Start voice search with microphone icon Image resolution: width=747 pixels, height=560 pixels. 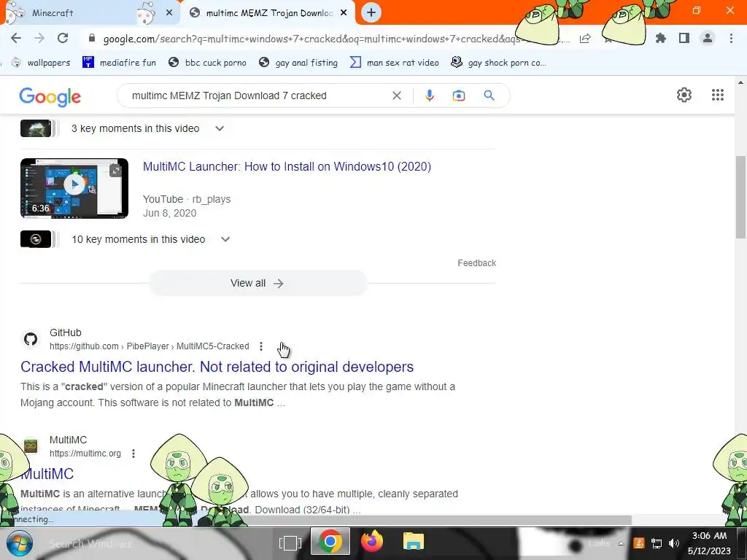[429, 96]
